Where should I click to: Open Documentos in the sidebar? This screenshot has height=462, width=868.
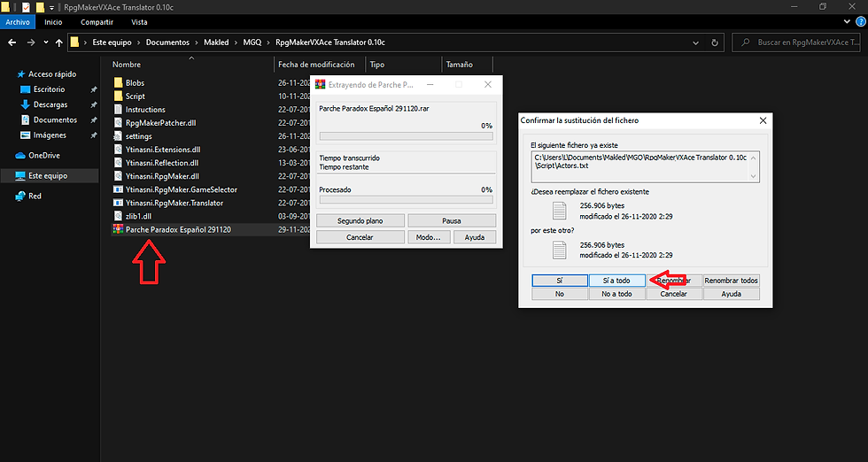(x=55, y=119)
